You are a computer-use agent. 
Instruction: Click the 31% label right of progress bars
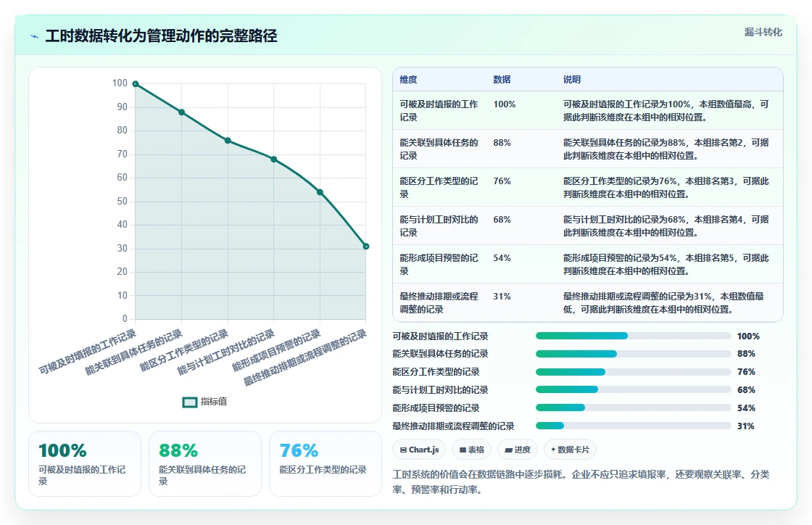(x=746, y=426)
